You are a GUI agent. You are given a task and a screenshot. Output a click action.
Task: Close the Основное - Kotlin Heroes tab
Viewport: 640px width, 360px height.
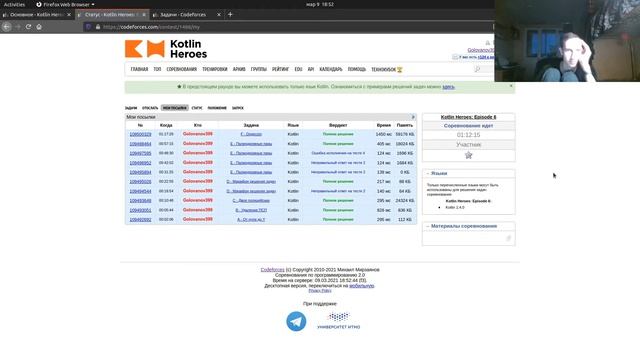69,15
